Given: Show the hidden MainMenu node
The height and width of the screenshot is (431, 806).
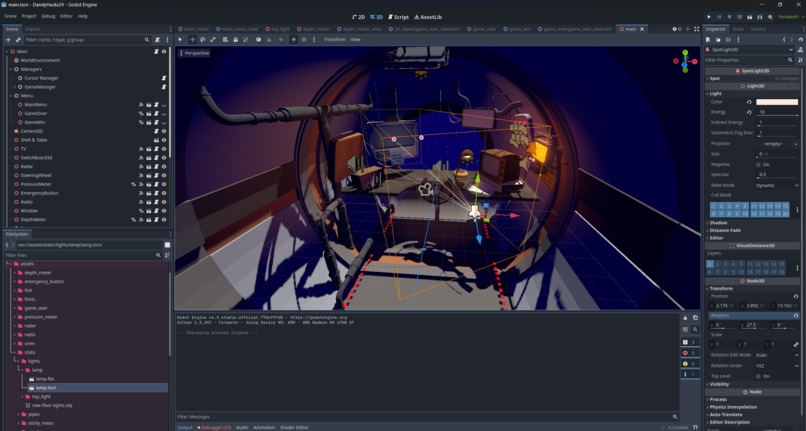Looking at the screenshot, I should click(164, 105).
